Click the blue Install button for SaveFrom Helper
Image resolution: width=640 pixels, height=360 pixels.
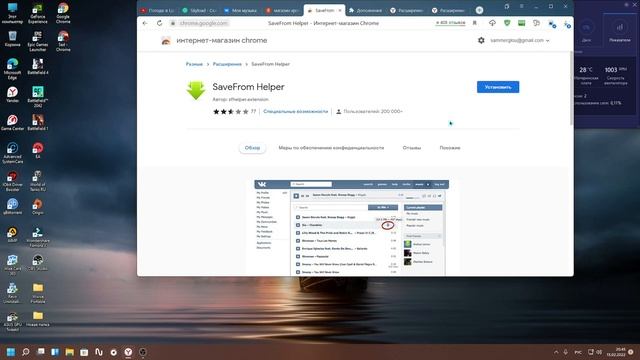tap(498, 87)
